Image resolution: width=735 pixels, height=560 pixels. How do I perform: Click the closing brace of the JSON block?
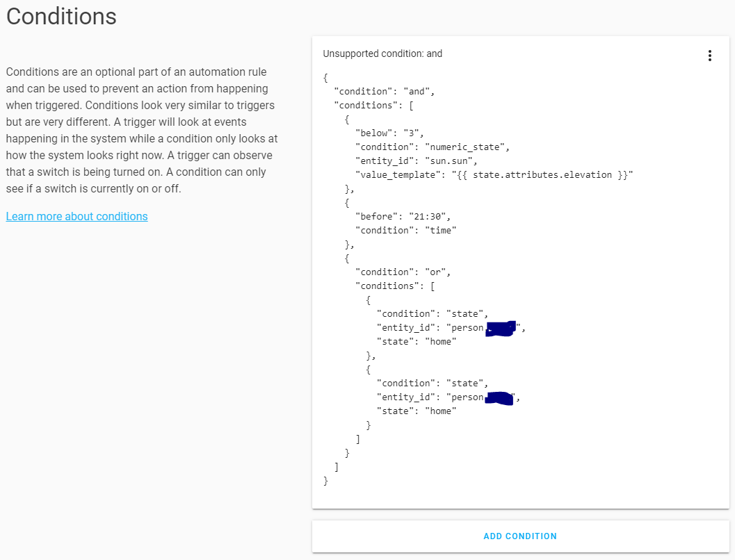[325, 480]
